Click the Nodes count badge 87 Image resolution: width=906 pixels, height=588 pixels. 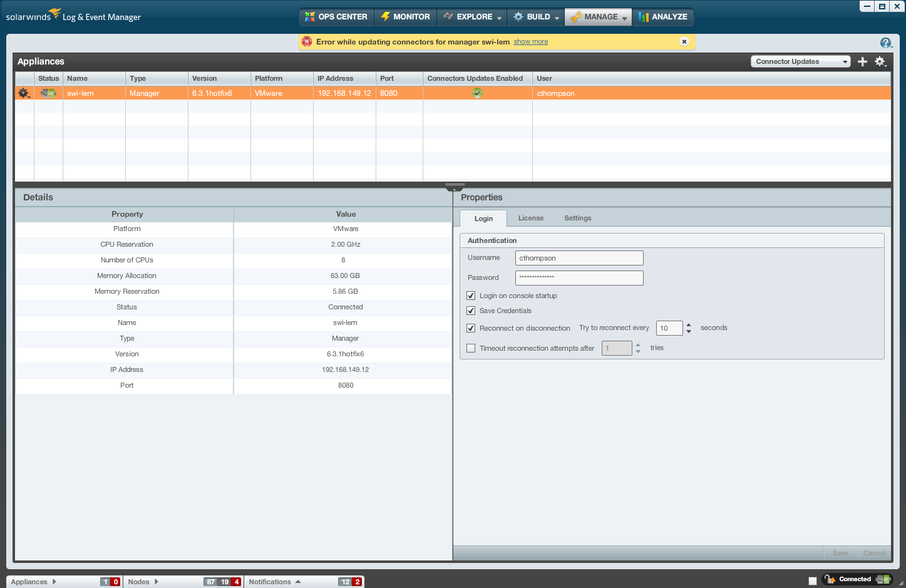click(x=211, y=582)
